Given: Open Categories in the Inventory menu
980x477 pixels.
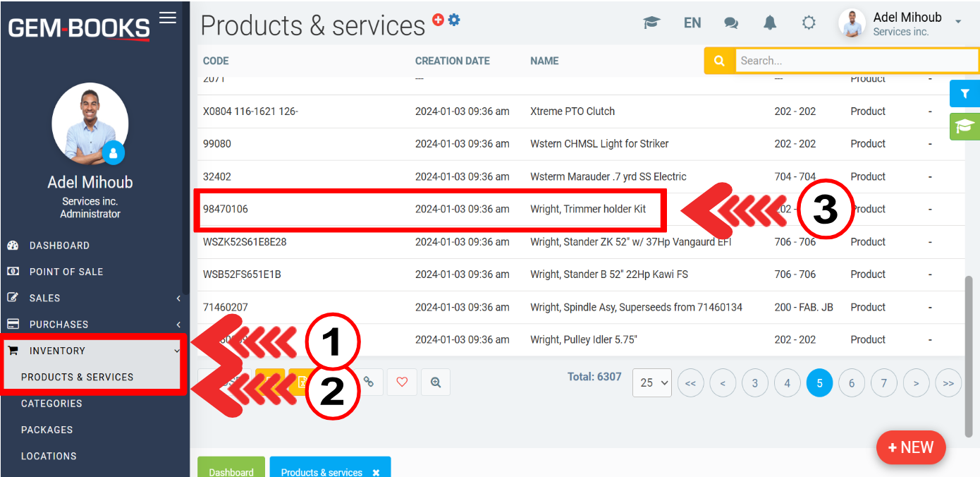Looking at the screenshot, I should (x=51, y=404).
